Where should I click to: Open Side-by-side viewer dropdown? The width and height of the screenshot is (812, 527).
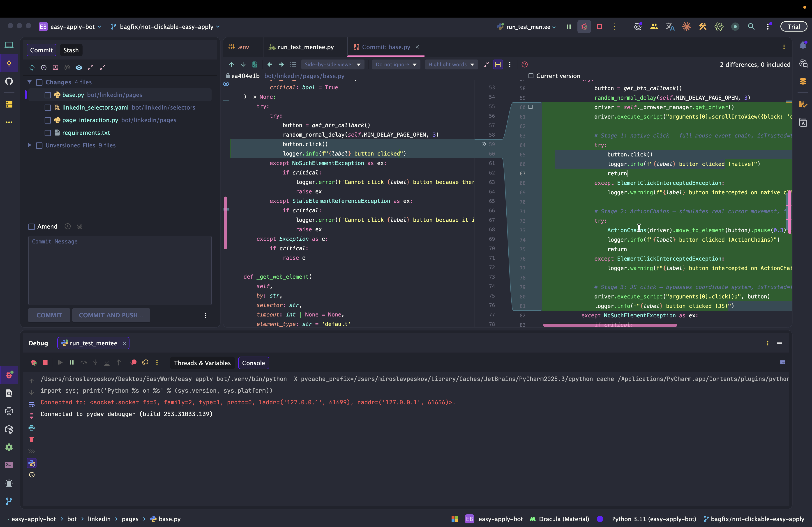point(332,64)
